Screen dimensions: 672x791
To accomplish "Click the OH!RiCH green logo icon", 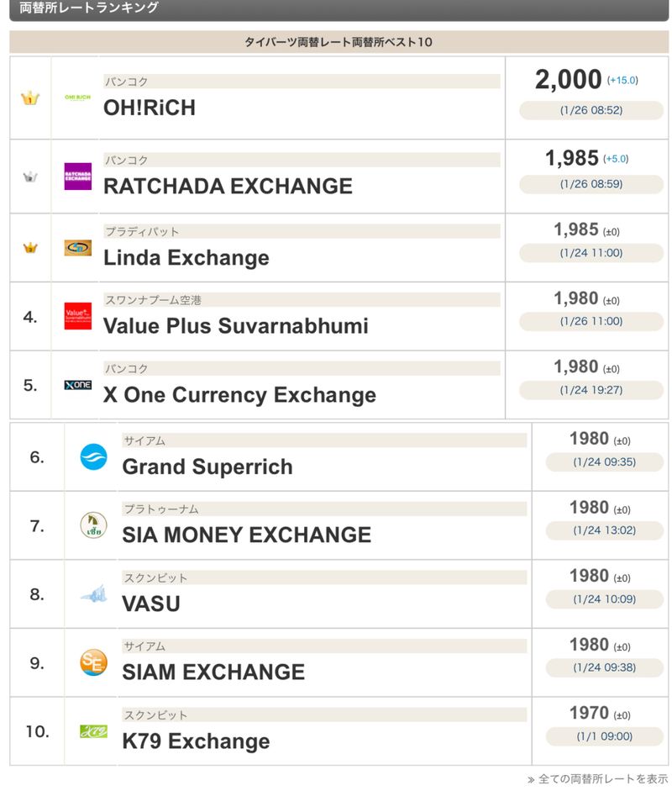I will (x=77, y=98).
